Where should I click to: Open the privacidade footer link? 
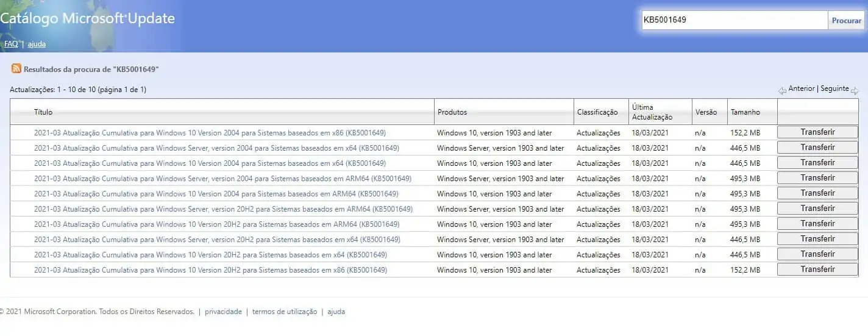pos(223,312)
